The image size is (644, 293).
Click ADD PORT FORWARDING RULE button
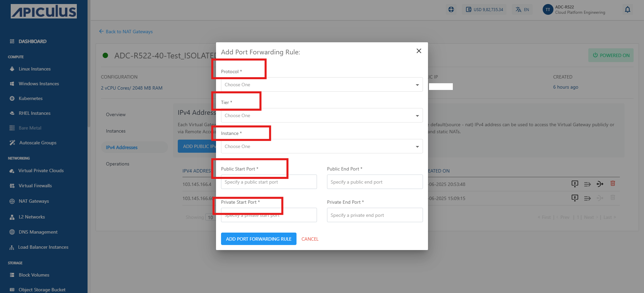pos(259,239)
